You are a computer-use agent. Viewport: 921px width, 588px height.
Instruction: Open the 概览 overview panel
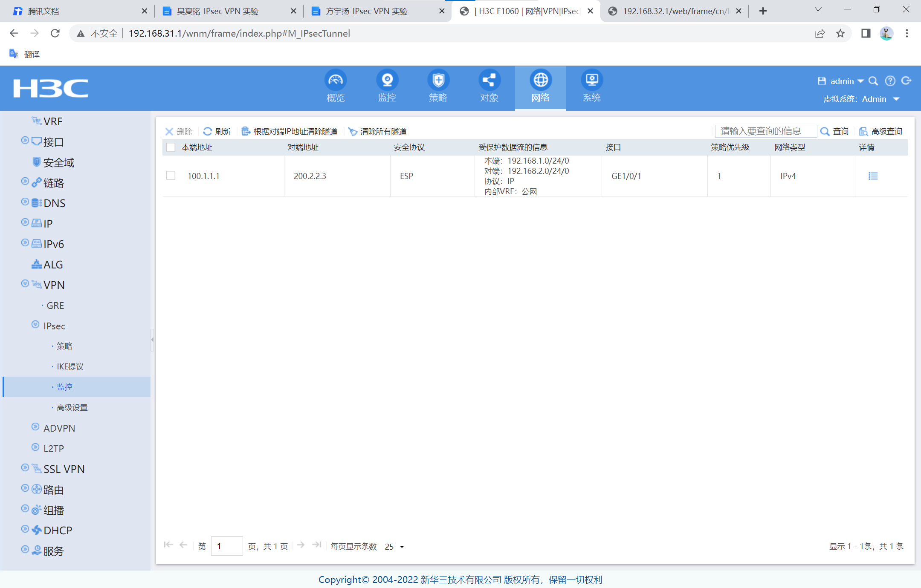(336, 86)
